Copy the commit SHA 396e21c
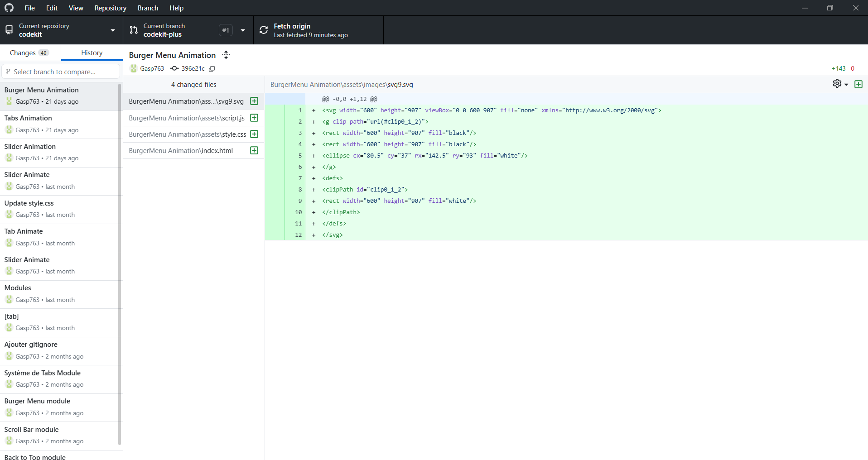Viewport: 868px width, 460px height. click(x=212, y=69)
